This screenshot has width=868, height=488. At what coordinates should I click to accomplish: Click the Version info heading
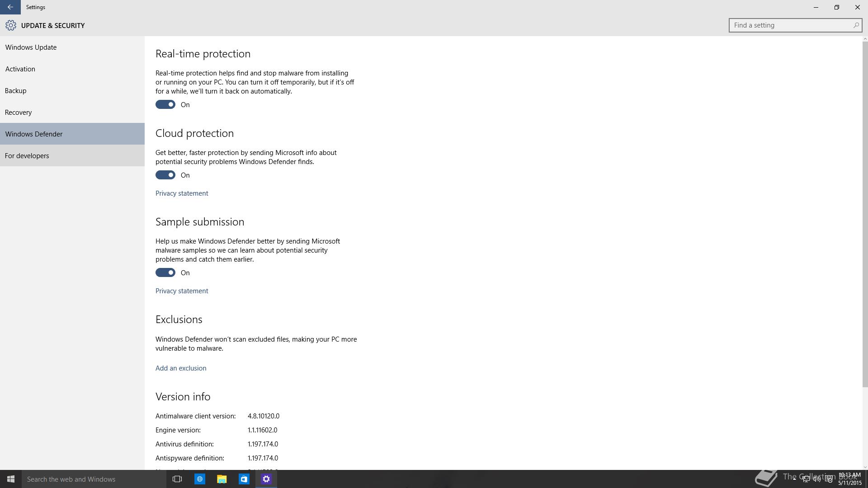point(183,397)
